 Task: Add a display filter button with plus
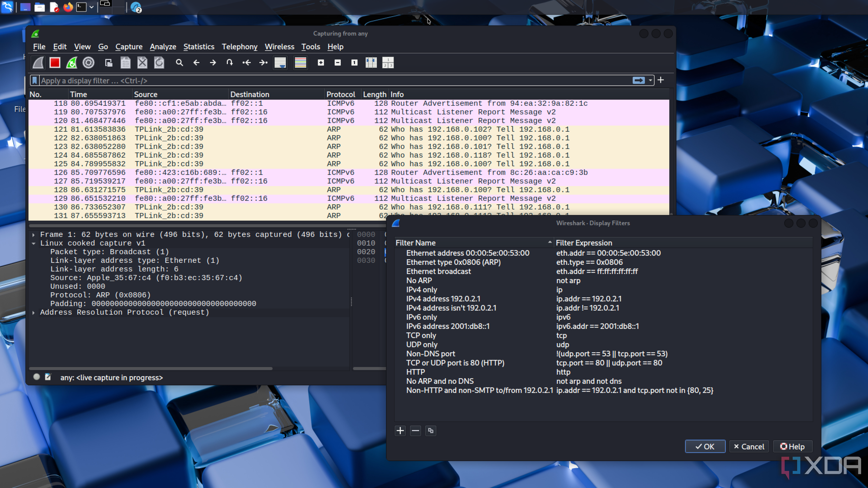pos(661,80)
